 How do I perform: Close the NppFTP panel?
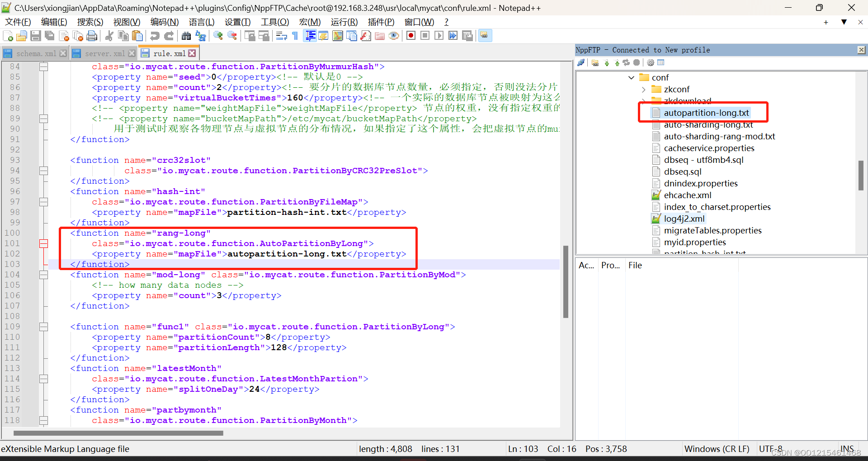click(861, 50)
